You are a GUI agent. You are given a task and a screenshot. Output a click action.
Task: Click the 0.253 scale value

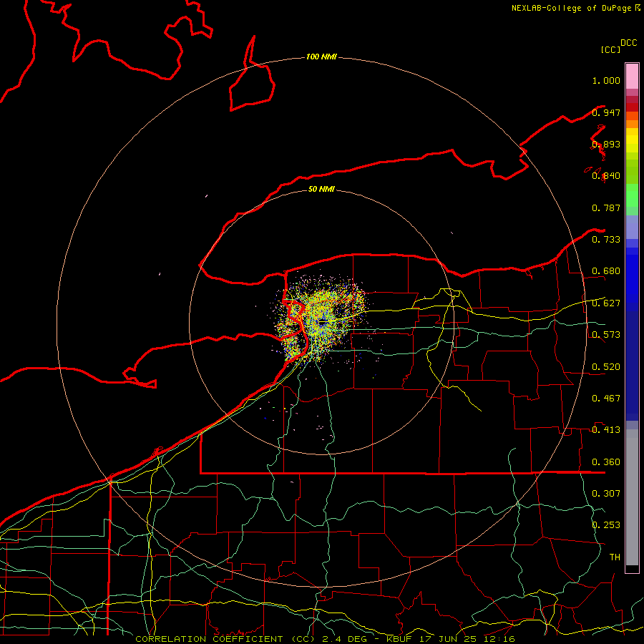click(606, 525)
